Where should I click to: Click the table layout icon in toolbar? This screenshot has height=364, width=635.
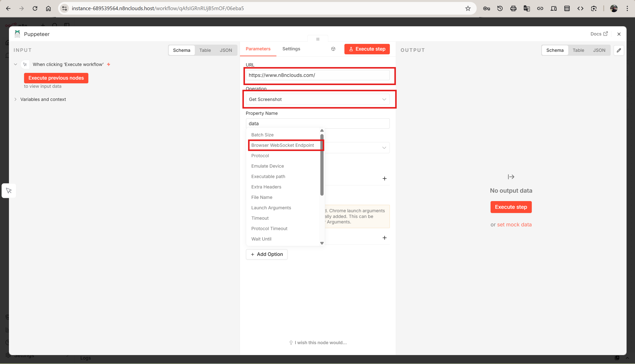point(567,8)
